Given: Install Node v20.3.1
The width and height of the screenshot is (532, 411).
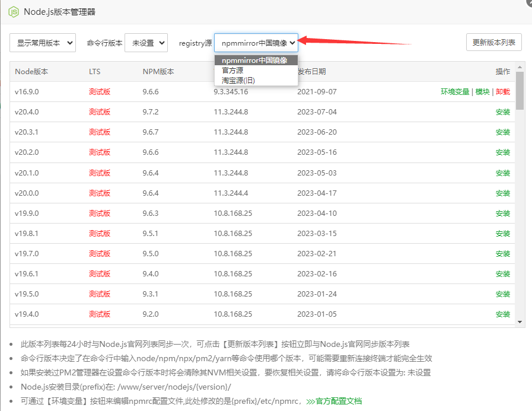Looking at the screenshot, I should pos(503,132).
